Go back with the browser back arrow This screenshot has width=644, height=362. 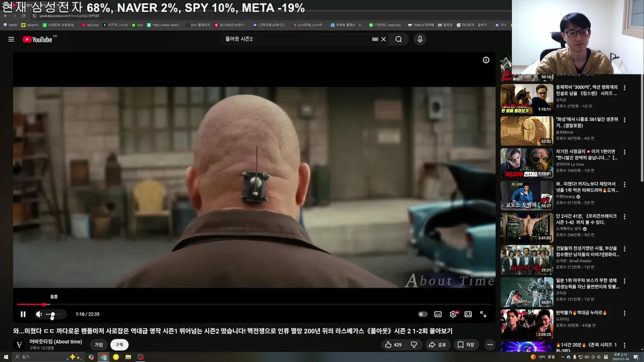tap(6, 16)
